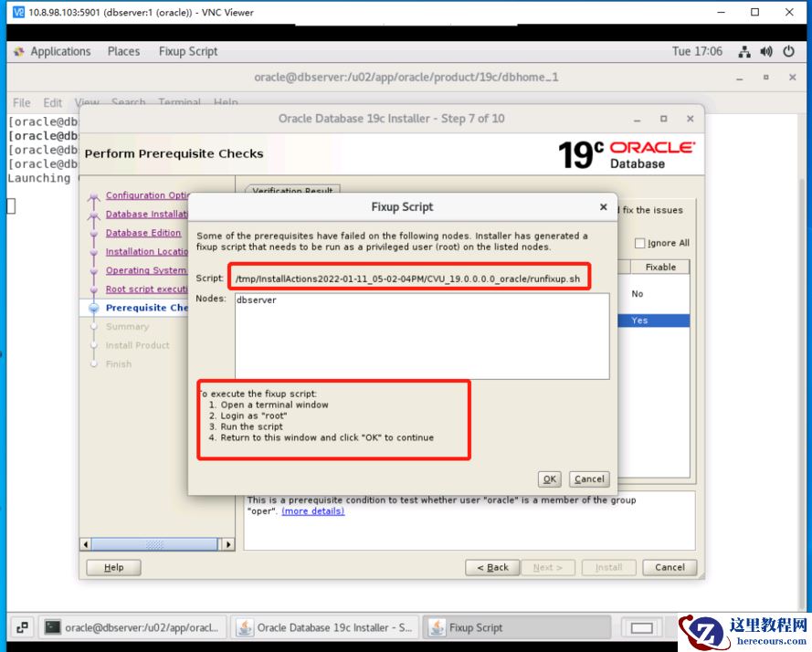Click the show-desktop taskbar icon
Screen dimensions: 812x652
pos(22,627)
